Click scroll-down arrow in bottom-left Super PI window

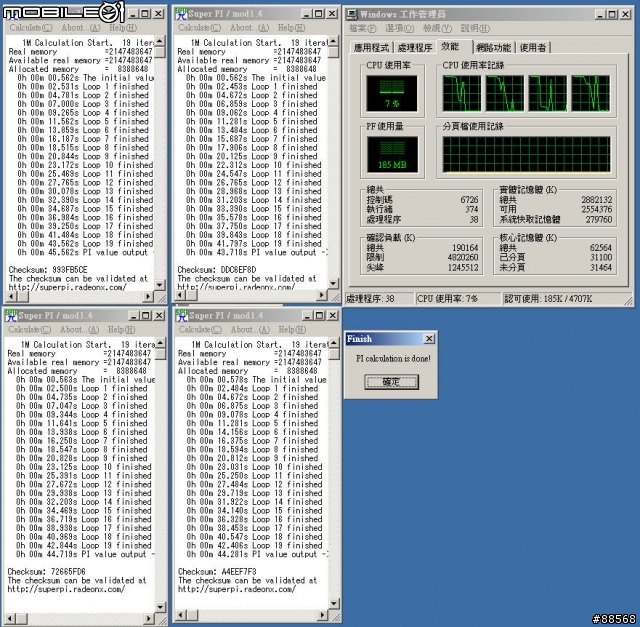click(160, 607)
